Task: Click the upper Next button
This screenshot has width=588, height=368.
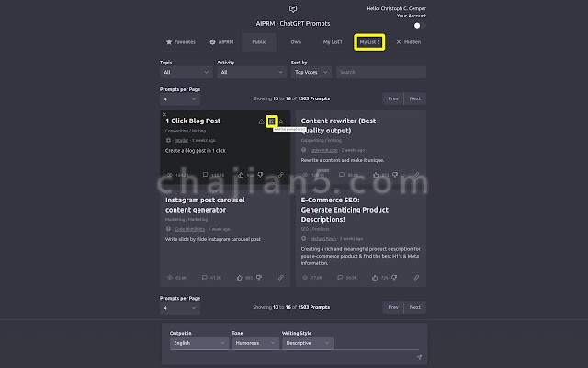Action: (414, 98)
